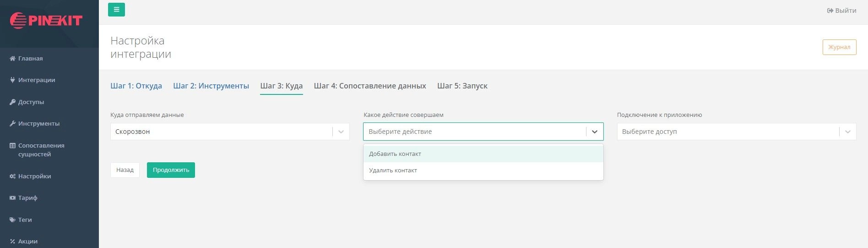
Task: Click the plug icon beside Интеграции
Action: [12, 80]
